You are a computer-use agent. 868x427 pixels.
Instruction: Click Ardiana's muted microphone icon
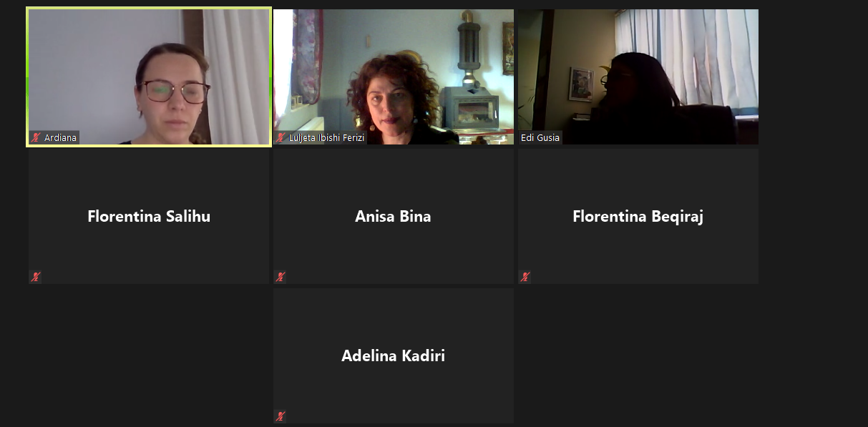[x=36, y=137]
